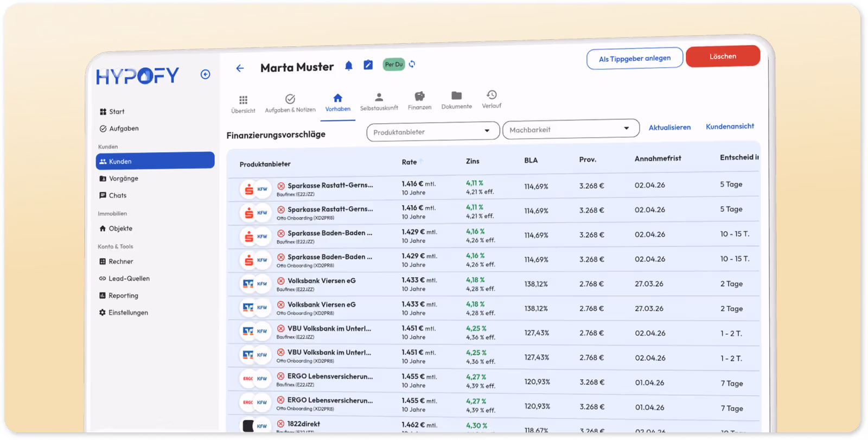Screen dimensions: 868x440
Task: Click the red X icon beside 1822direkt
Action: click(280, 424)
